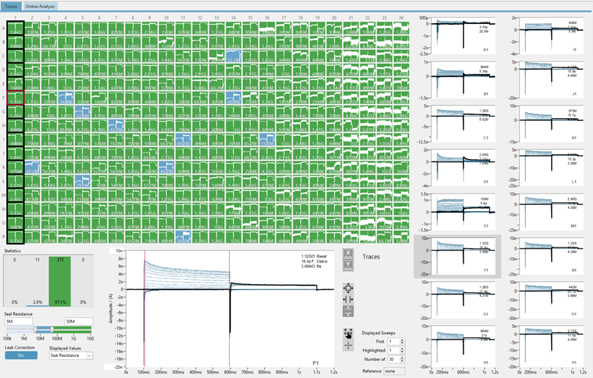Decrease the Number of sweeps stepper
Image resolution: width=593 pixels, height=378 pixels.
point(402,361)
